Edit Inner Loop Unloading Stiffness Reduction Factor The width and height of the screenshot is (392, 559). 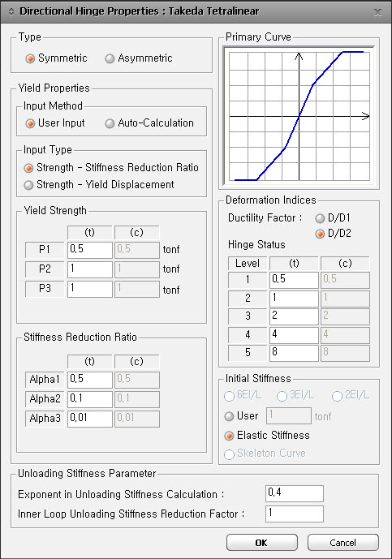pos(295,514)
